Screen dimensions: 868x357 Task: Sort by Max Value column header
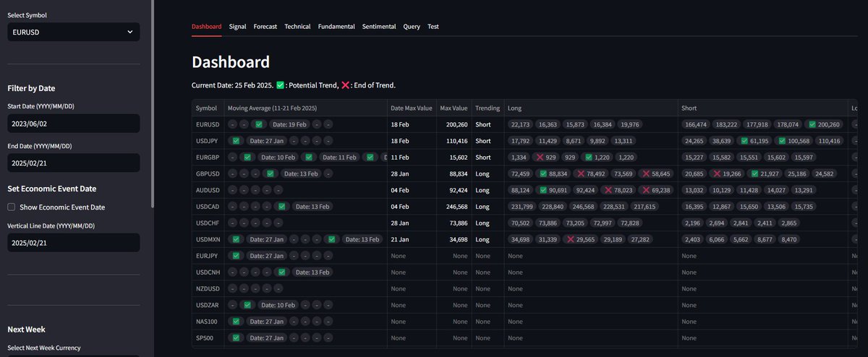[x=454, y=108]
